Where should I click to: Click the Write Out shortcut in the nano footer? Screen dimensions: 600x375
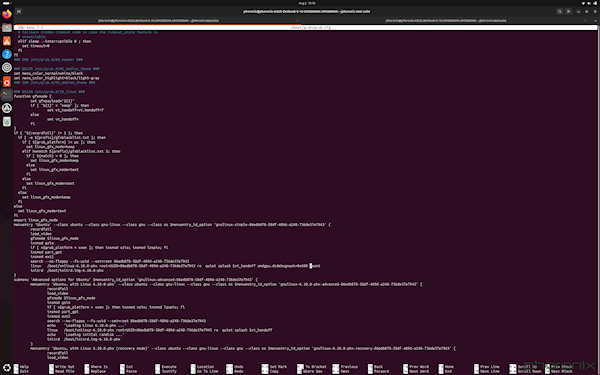(x=62, y=367)
